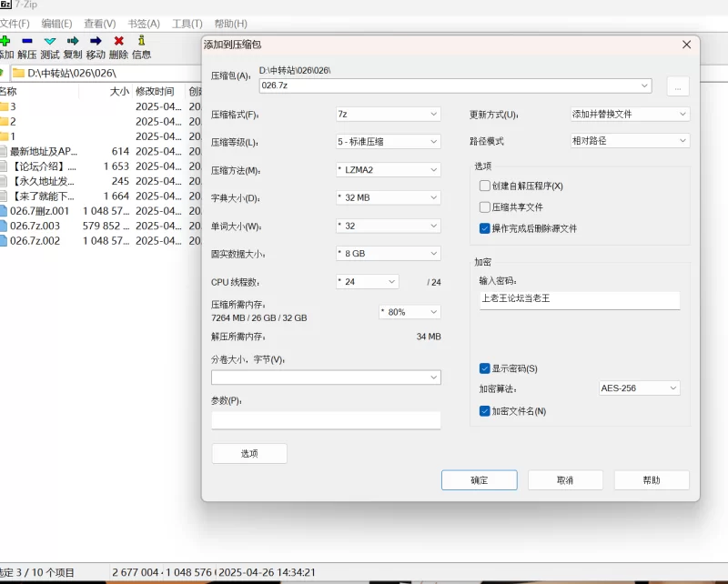Open the 字典大小 32 MB dropdown

point(389,197)
